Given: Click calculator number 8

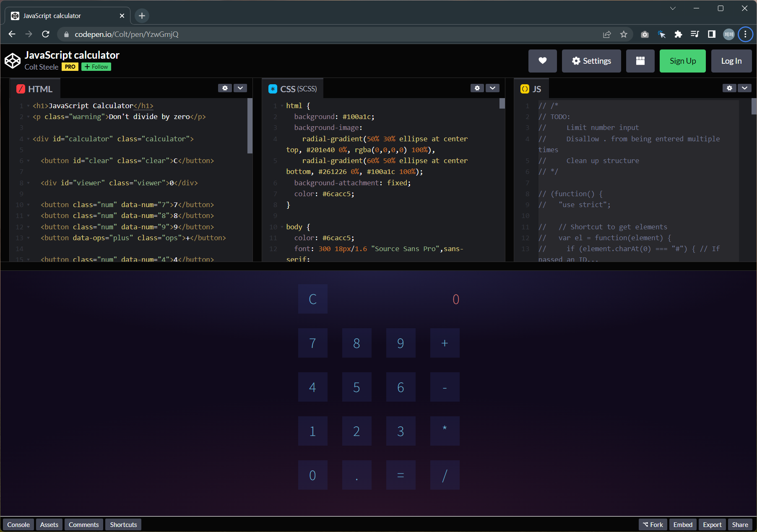Looking at the screenshot, I should pos(357,343).
